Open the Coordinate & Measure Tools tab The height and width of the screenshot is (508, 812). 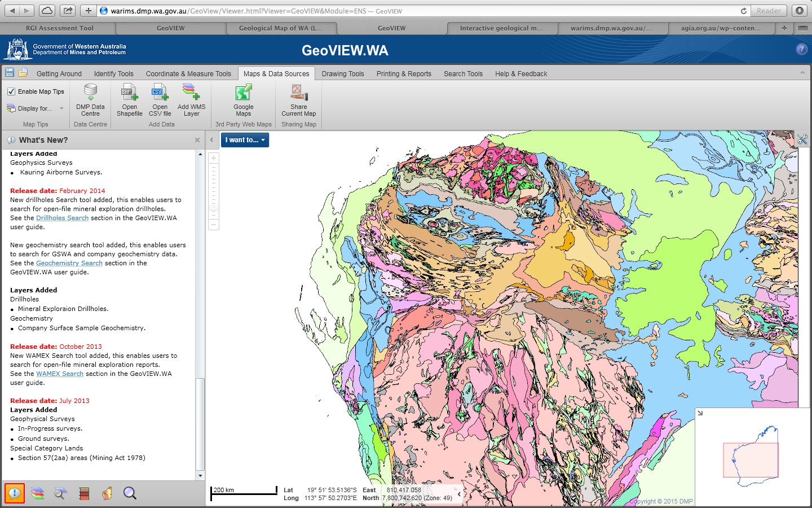pyautogui.click(x=188, y=74)
